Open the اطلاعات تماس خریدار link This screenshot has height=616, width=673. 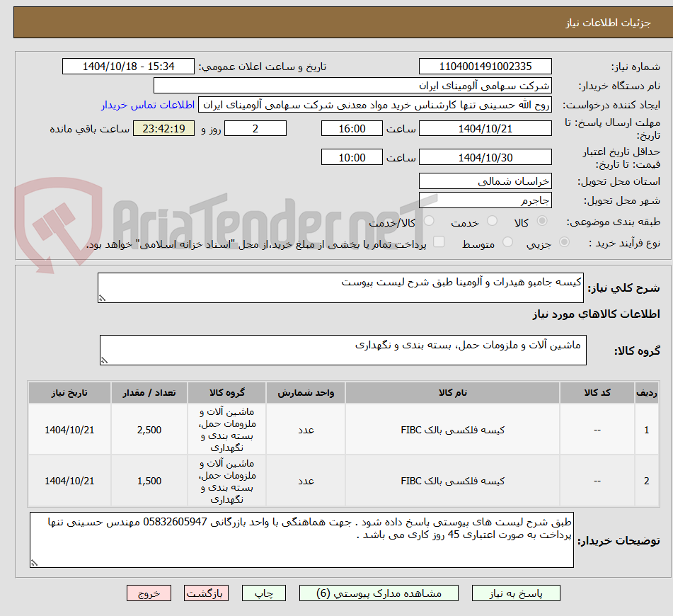pyautogui.click(x=148, y=105)
